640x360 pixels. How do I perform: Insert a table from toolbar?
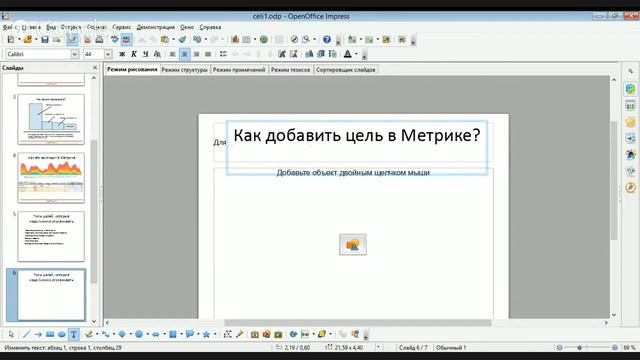[x=247, y=40]
